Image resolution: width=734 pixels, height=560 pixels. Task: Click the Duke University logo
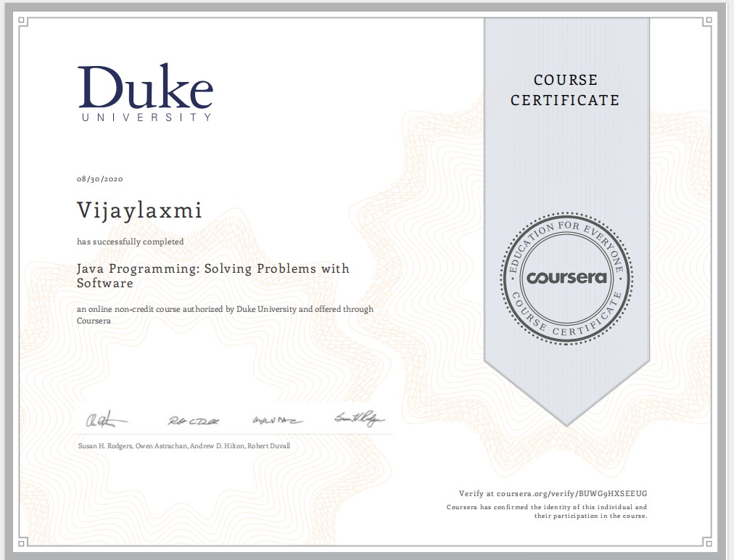(x=145, y=93)
